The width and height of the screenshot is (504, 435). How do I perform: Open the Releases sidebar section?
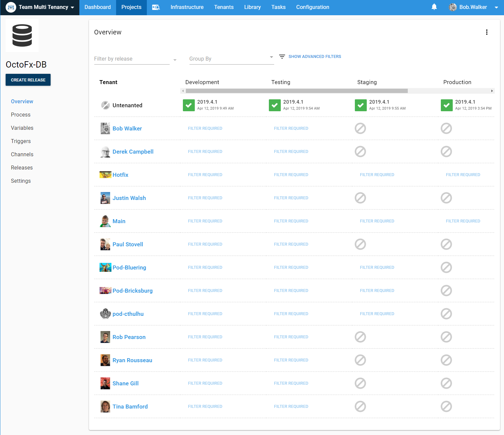tap(22, 168)
